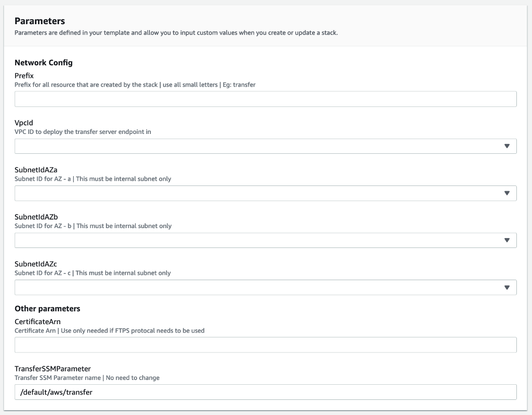Expand the SubnetIdAZc dropdown
The width and height of the screenshot is (532, 415).
265,287
